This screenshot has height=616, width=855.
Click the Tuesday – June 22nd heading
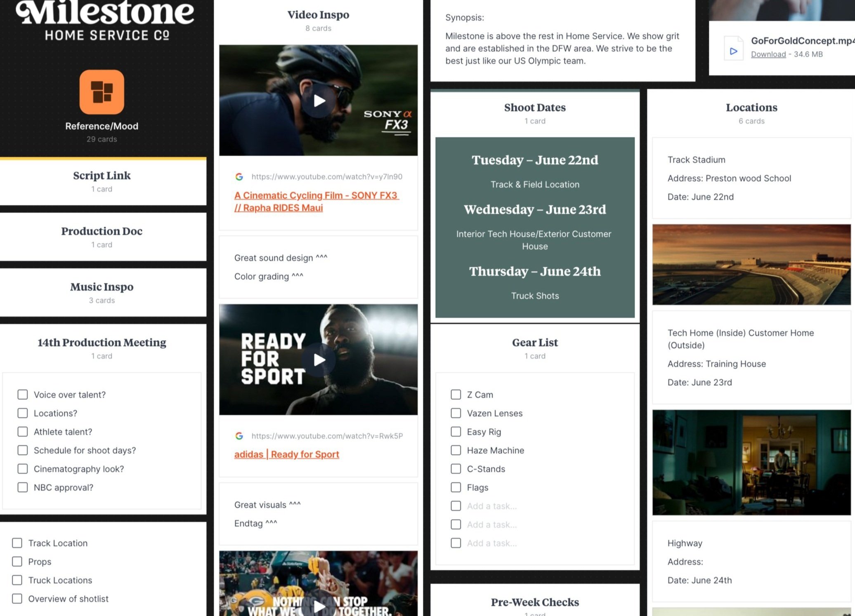(535, 160)
